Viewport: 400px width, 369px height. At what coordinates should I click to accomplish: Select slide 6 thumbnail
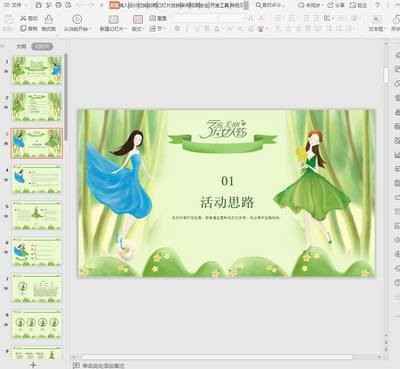point(37,252)
